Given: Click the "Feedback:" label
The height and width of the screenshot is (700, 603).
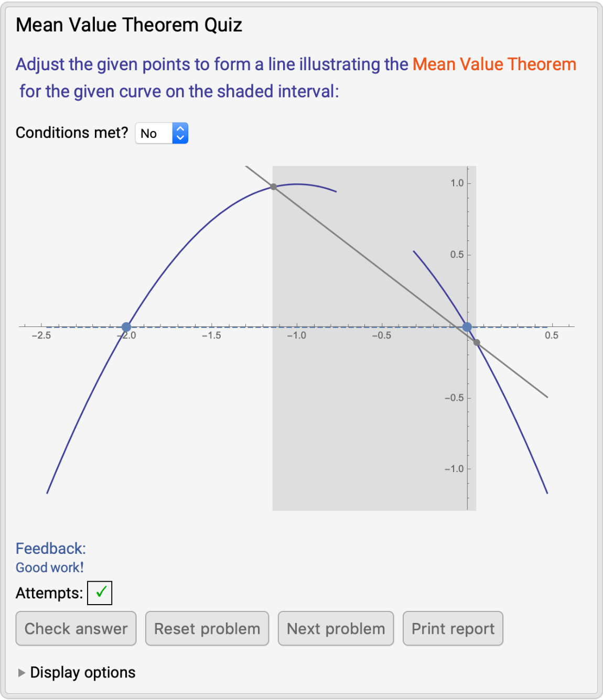Looking at the screenshot, I should pyautogui.click(x=50, y=549).
